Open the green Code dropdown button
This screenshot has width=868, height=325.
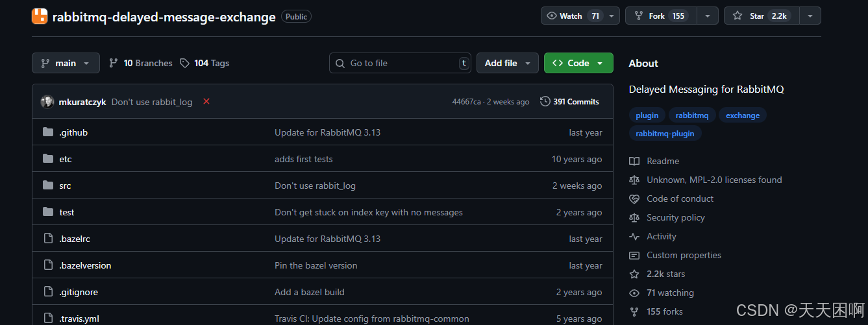coord(578,63)
